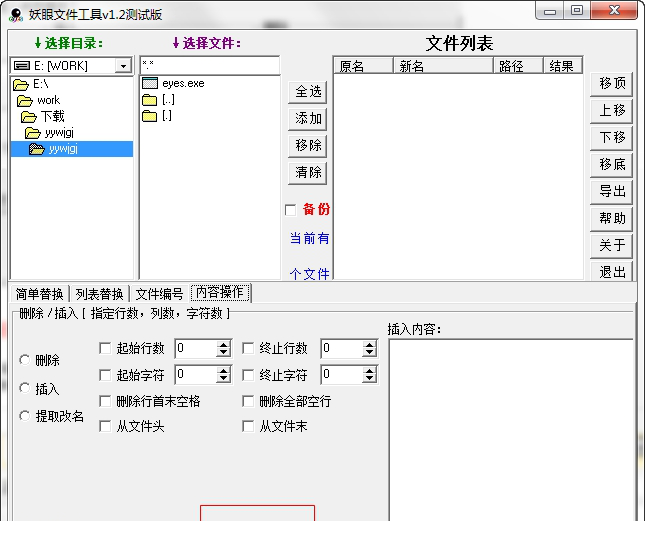
Task: Click the 新名 column header
Action: tap(443, 66)
